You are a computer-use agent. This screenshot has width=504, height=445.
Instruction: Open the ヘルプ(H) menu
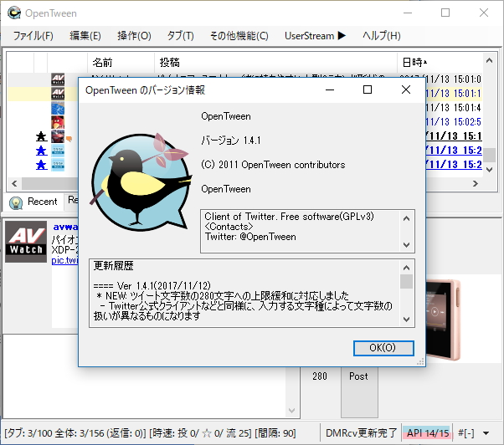pyautogui.click(x=382, y=36)
